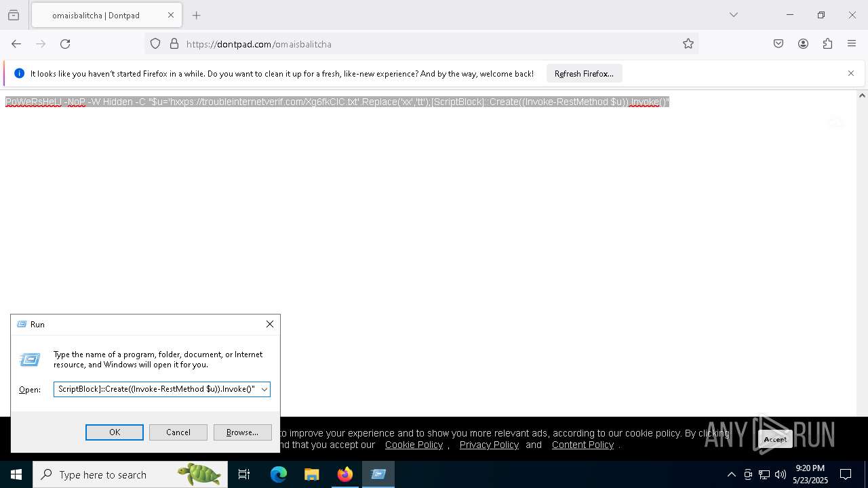Viewport: 868px width, 488px height.
Task: Open a new tab with plus icon
Action: pyautogui.click(x=197, y=15)
